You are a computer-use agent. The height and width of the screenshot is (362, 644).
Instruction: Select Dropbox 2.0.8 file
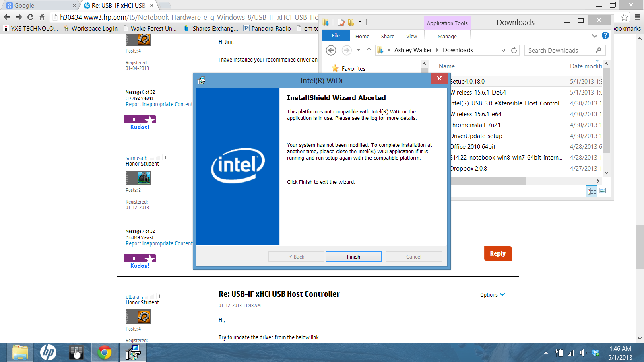(x=468, y=169)
